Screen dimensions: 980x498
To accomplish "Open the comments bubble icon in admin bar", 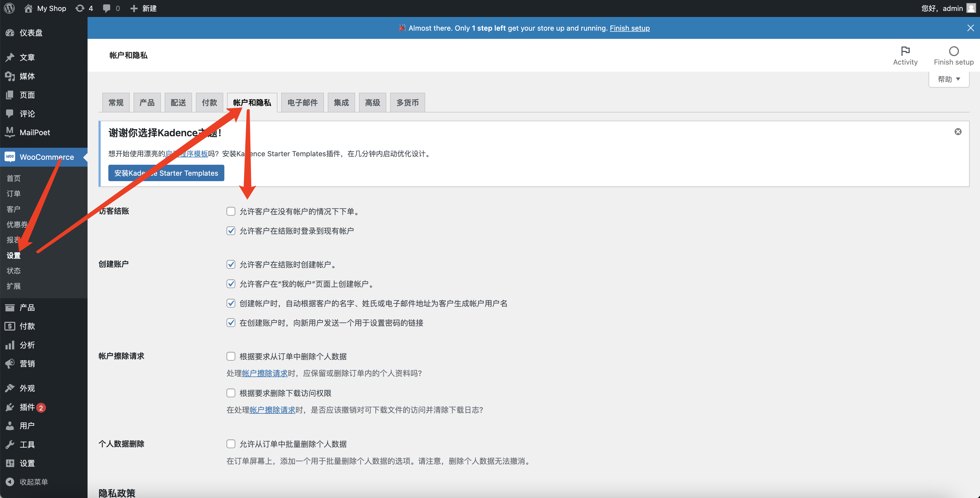I will [106, 8].
